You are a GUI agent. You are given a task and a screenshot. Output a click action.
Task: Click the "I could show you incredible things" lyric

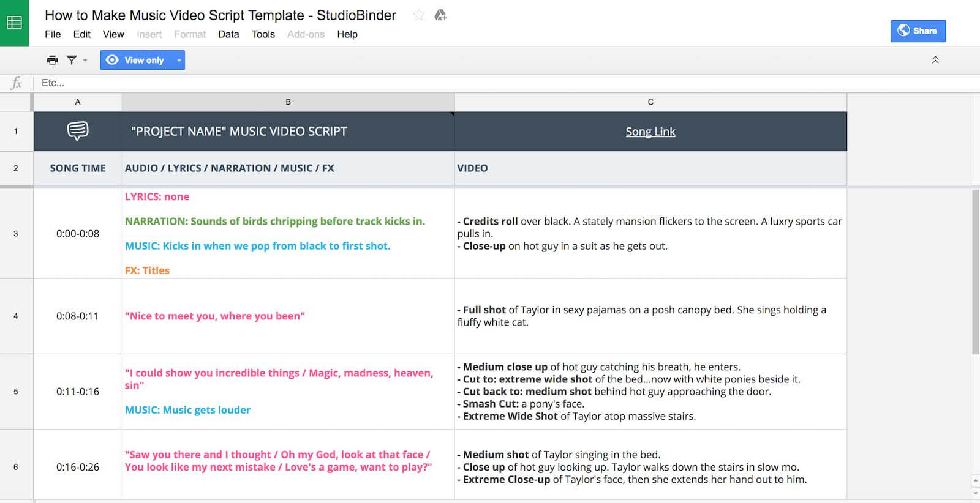[279, 379]
